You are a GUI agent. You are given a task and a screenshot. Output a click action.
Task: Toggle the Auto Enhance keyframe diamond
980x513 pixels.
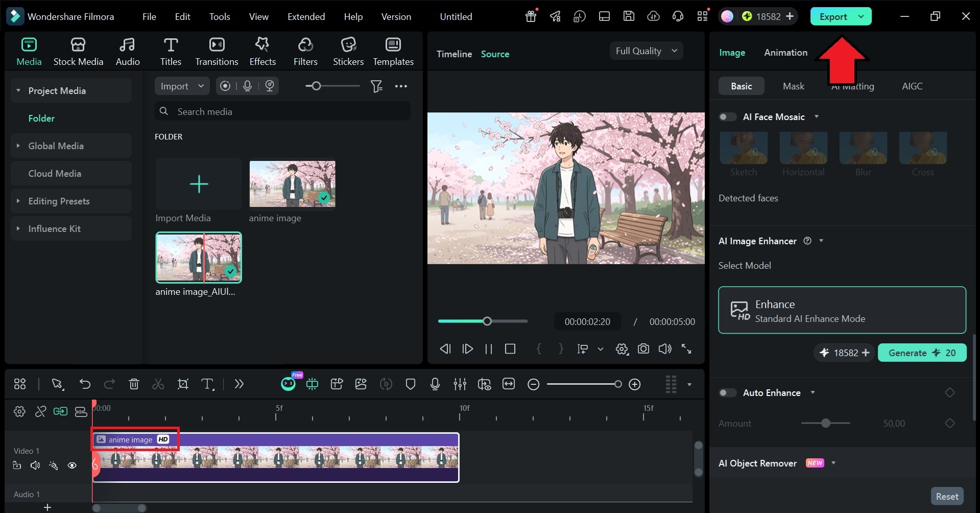(x=950, y=392)
